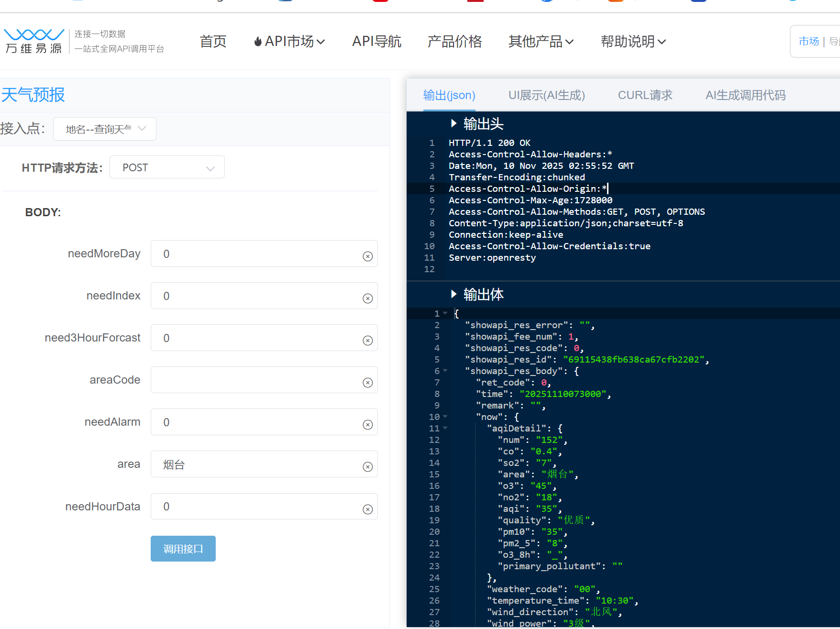
Task: Click the "quality" value 优质
Action: point(573,520)
